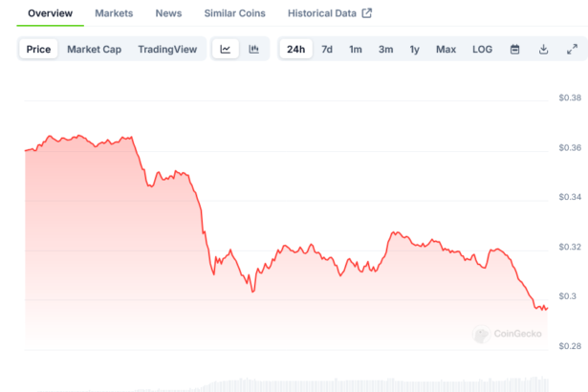The width and height of the screenshot is (588, 392).
Task: Open the calendar date range picker
Action: [514, 50]
